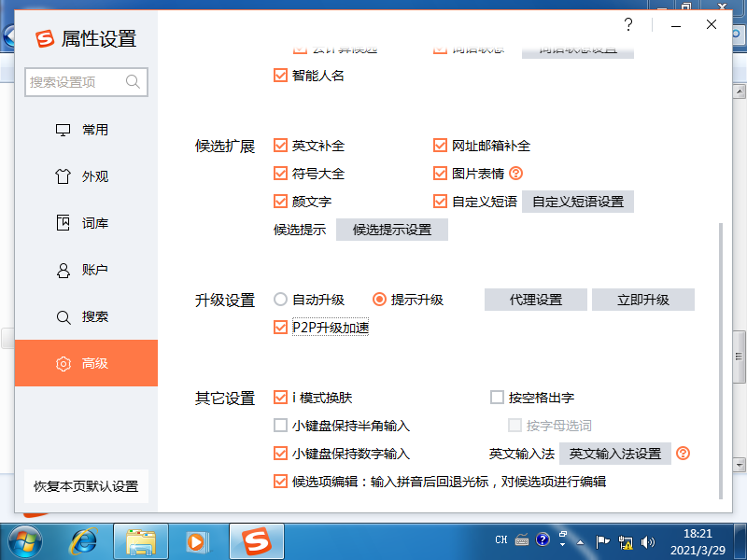Click the blue help icon in tray

(x=543, y=539)
